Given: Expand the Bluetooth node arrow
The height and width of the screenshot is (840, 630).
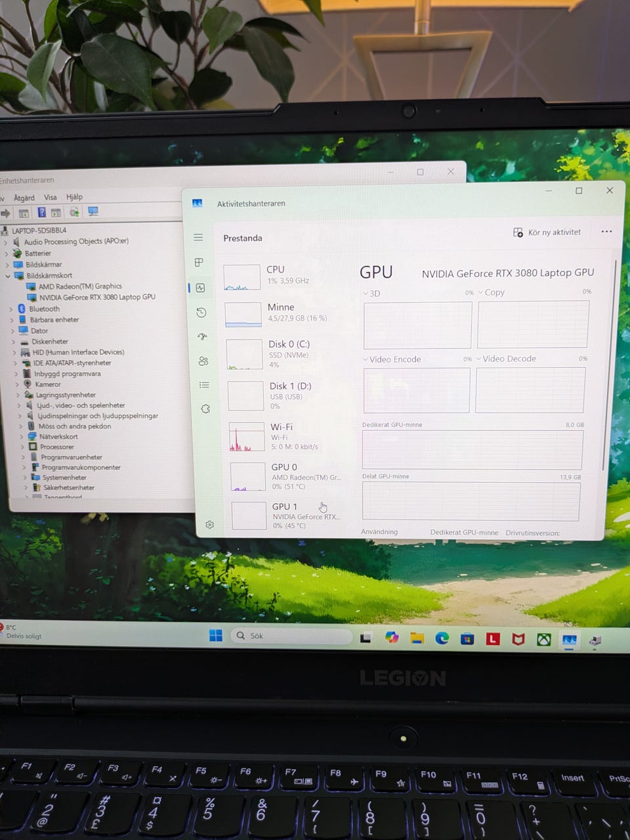Looking at the screenshot, I should pos(11,309).
